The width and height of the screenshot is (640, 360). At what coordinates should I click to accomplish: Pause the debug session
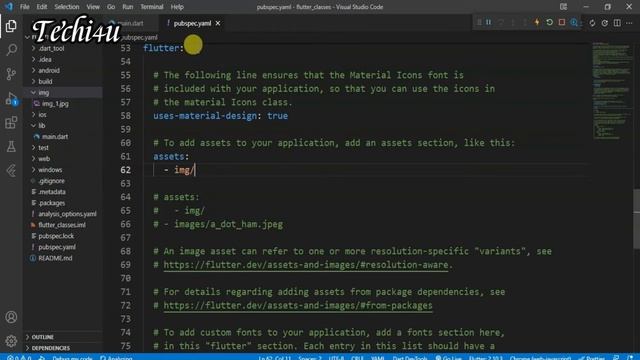point(489,22)
